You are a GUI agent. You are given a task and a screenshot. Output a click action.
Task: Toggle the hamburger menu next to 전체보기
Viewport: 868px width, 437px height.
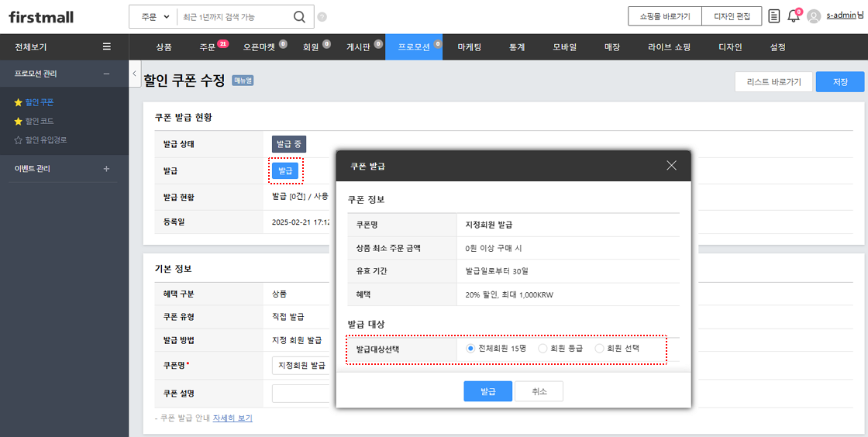click(x=107, y=46)
